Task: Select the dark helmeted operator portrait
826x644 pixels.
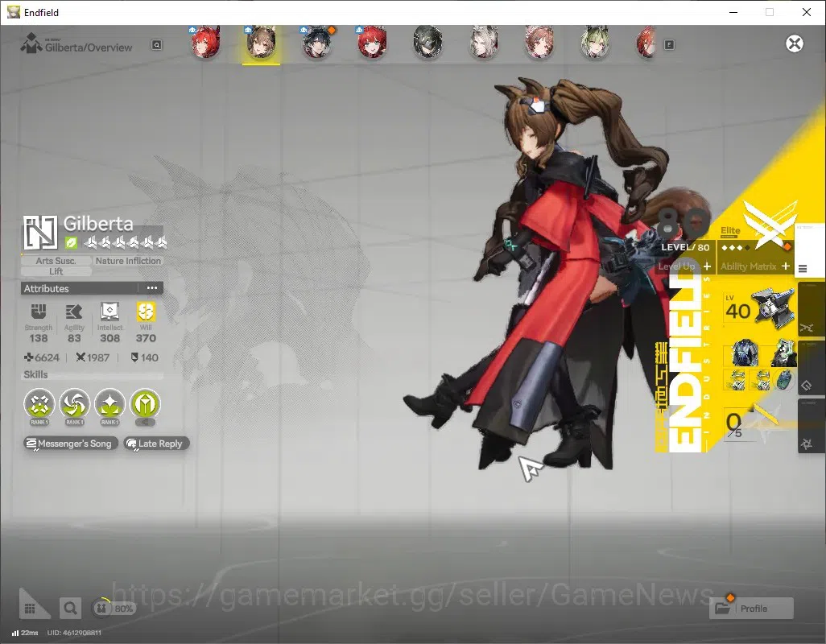Action: pyautogui.click(x=427, y=43)
